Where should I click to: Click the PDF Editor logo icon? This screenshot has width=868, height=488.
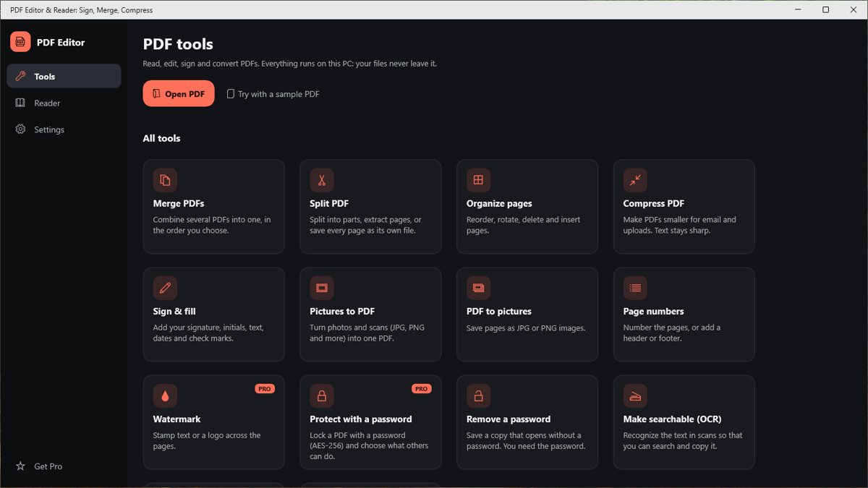[20, 42]
